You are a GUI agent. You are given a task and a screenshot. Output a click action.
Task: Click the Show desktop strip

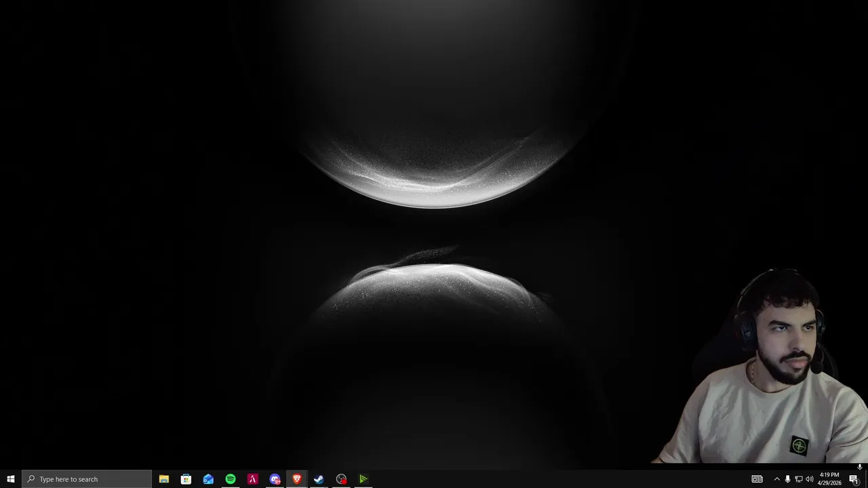click(x=866, y=479)
